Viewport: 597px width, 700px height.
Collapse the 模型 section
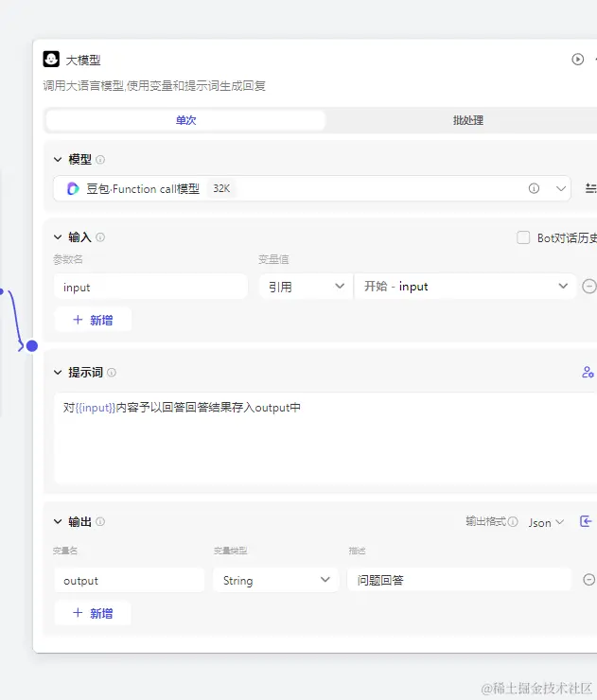coord(58,159)
